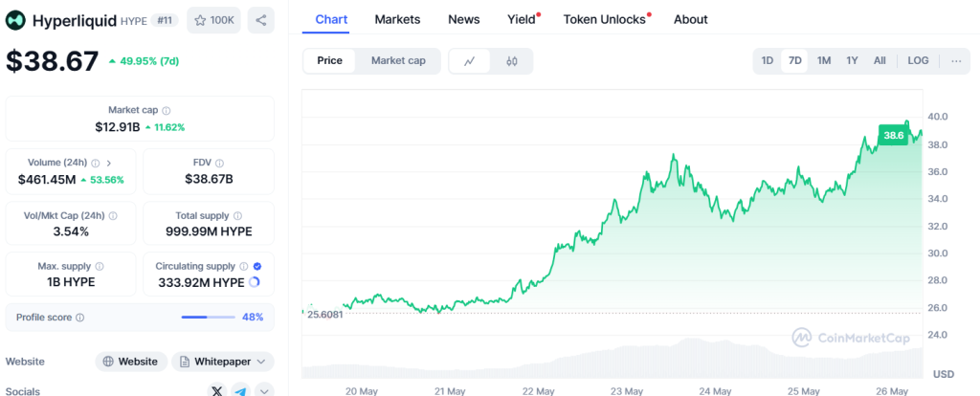
Task: Click the HYPE ticker symbol text
Action: [x=133, y=21]
